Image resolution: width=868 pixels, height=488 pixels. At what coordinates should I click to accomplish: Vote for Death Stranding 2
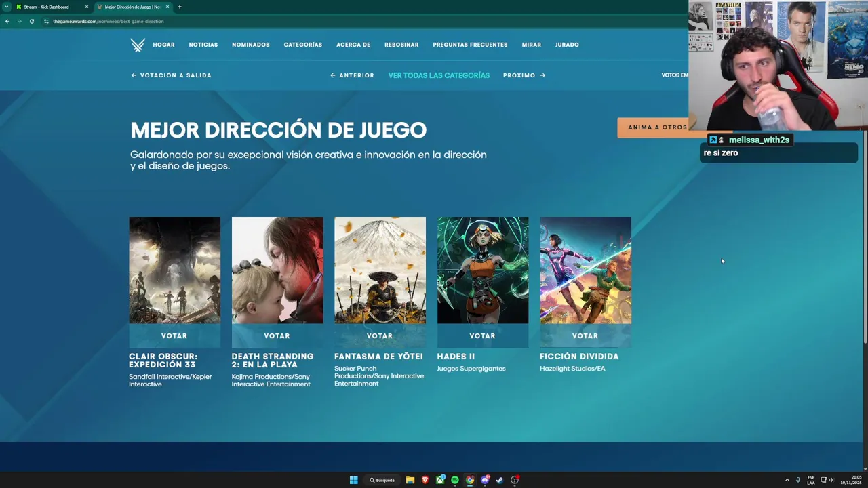[277, 335]
